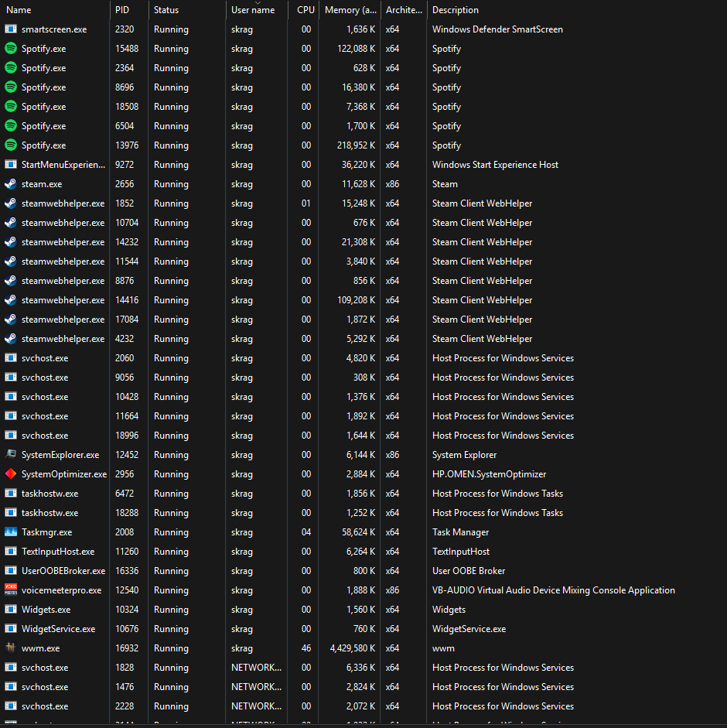
Task: Select the svchost.exe row with PID 2228
Action: (x=363, y=706)
